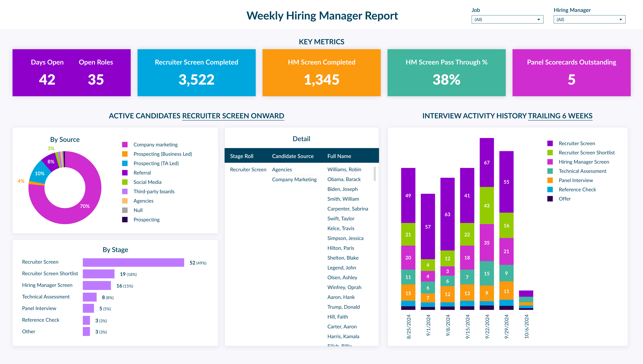Open the Hiring Manager filter dropdown
The height and width of the screenshot is (364, 643).
[589, 19]
